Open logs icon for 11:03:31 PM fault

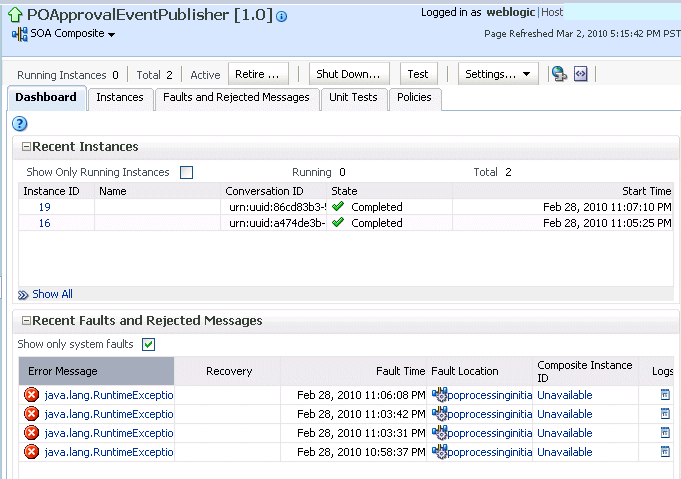pos(665,433)
